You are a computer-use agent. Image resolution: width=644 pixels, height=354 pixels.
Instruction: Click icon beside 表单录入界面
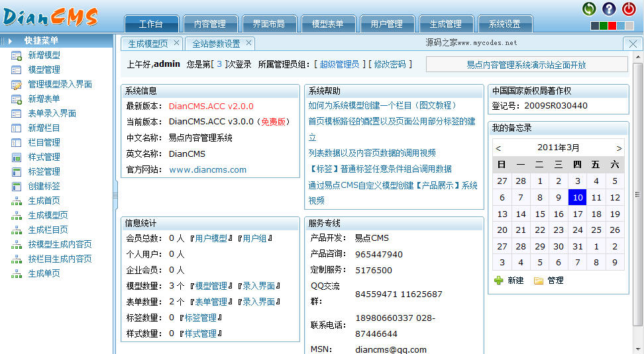click(x=17, y=114)
